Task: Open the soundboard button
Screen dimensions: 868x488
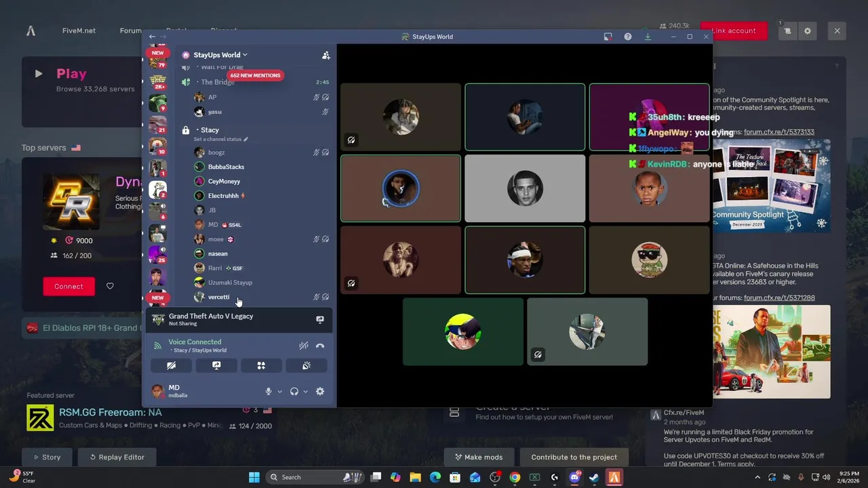Action: pyautogui.click(x=307, y=365)
